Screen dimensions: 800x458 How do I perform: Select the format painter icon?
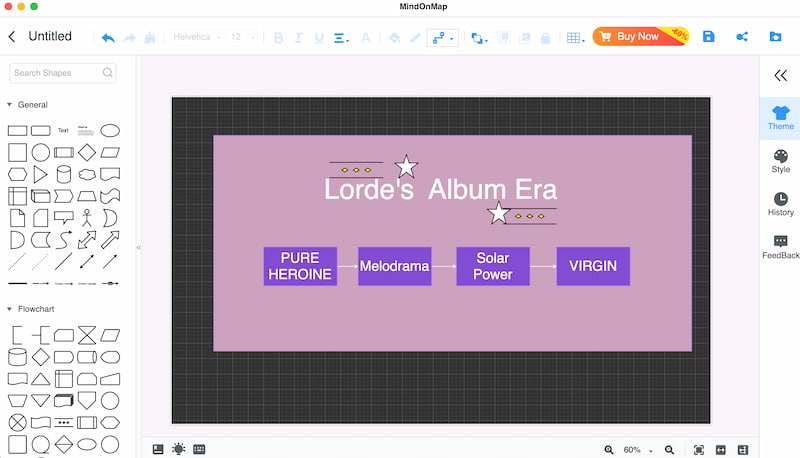tap(149, 37)
